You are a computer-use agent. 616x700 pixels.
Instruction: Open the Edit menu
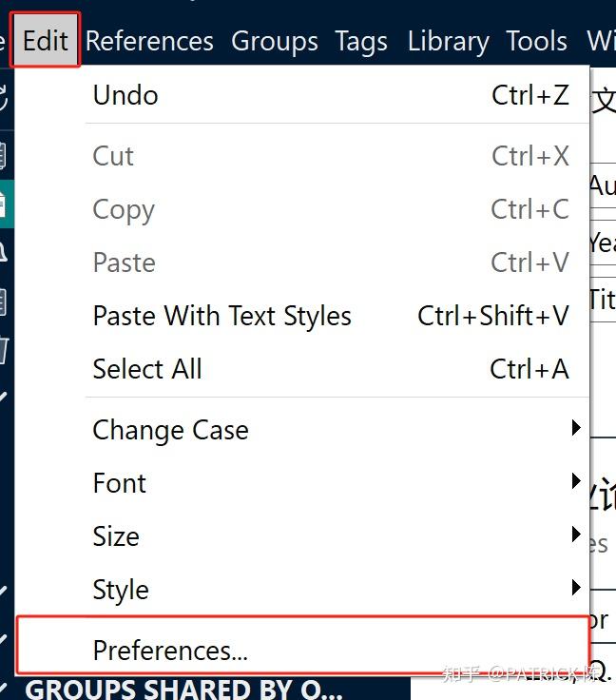click(45, 41)
